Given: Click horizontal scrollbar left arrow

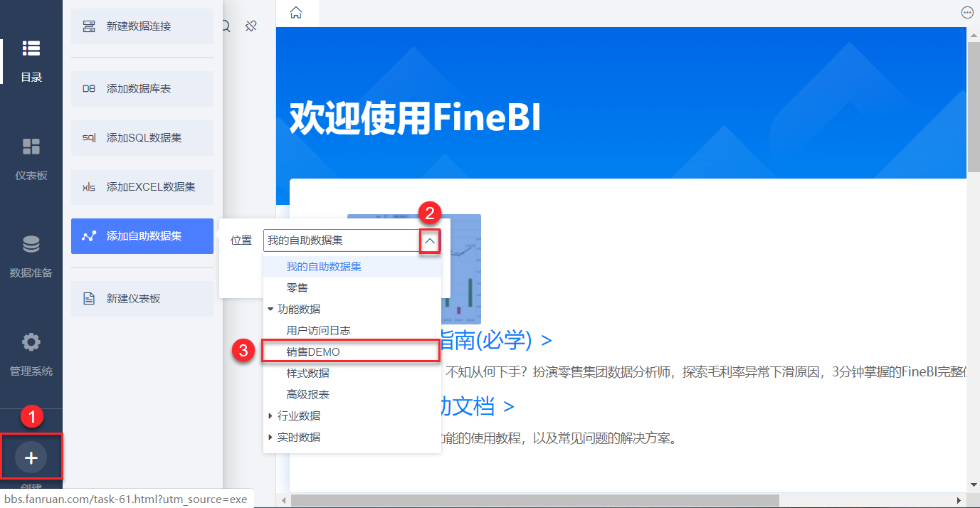Looking at the screenshot, I should click(x=283, y=501).
